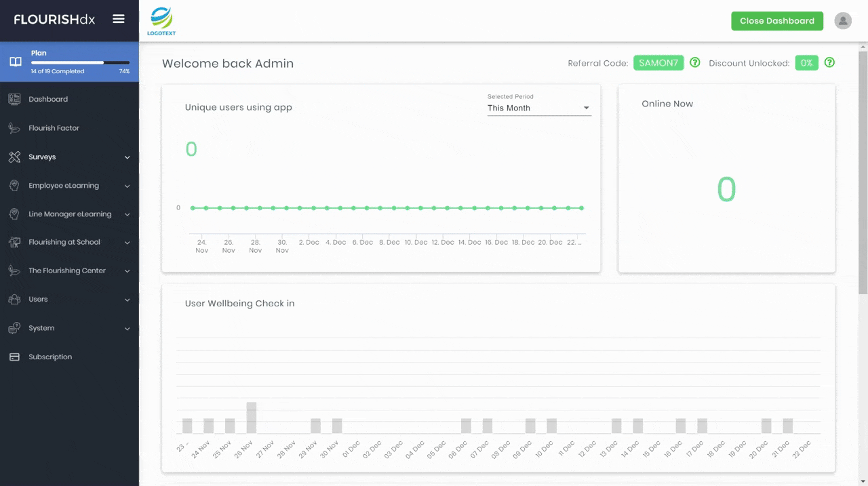Expand the Employee eLearning submenu
The width and height of the screenshot is (868, 486).
click(x=69, y=186)
